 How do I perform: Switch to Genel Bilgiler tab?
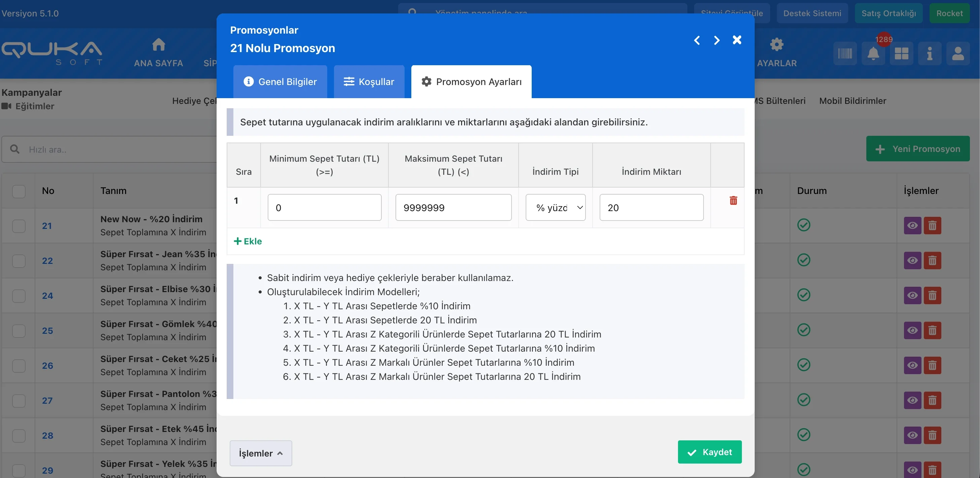click(x=280, y=82)
